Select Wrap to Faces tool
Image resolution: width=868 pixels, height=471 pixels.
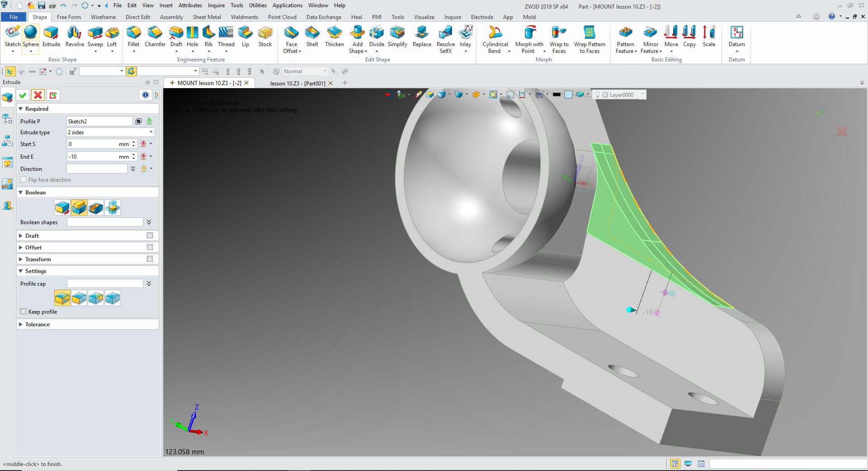coord(559,39)
